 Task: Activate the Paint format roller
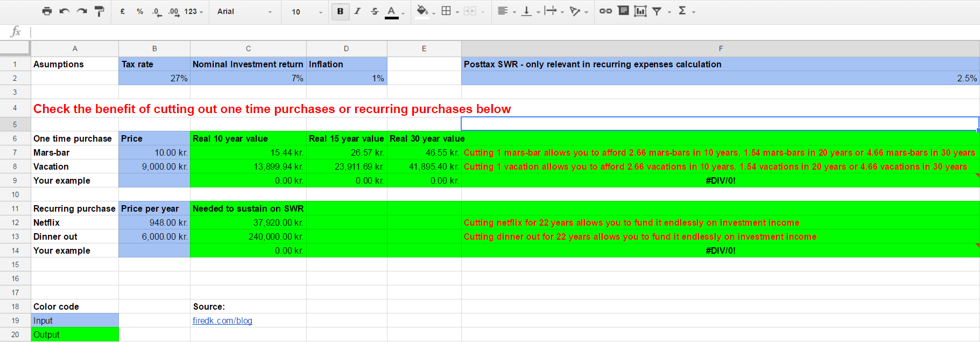click(x=99, y=11)
